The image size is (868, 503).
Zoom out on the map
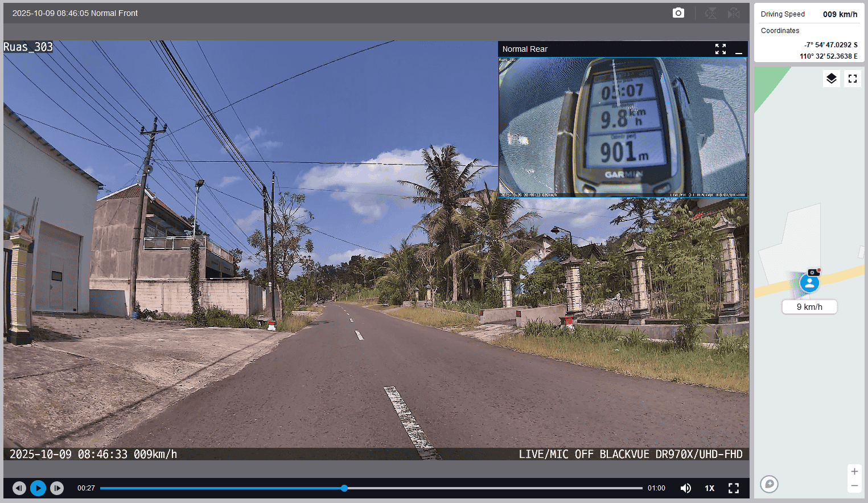tap(854, 486)
